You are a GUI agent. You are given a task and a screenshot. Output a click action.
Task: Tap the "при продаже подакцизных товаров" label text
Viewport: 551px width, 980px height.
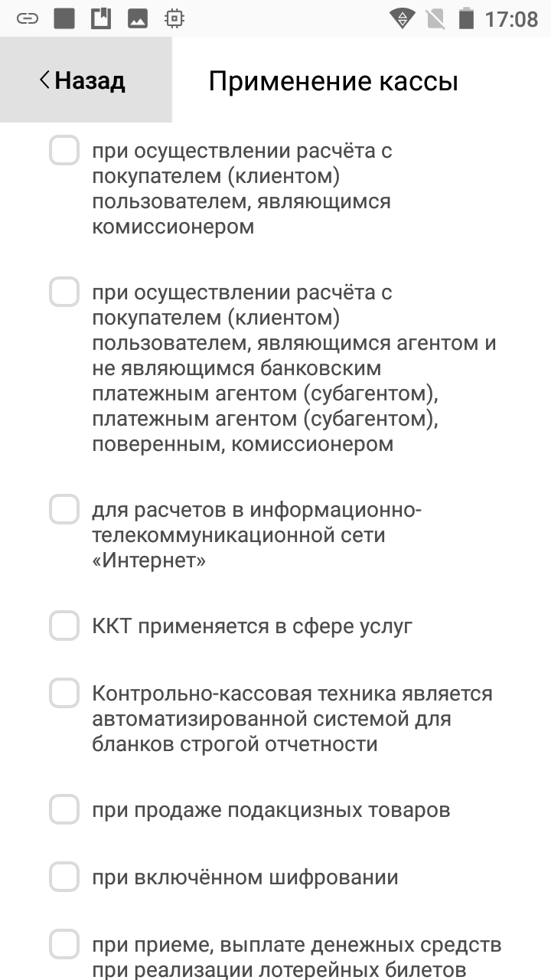pyautogui.click(x=271, y=810)
